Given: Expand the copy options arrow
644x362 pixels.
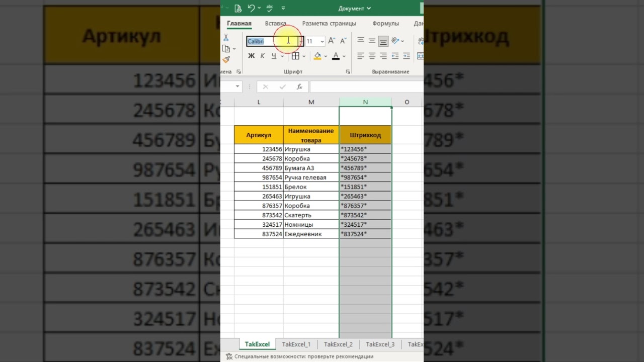Looking at the screenshot, I should pyautogui.click(x=234, y=49).
